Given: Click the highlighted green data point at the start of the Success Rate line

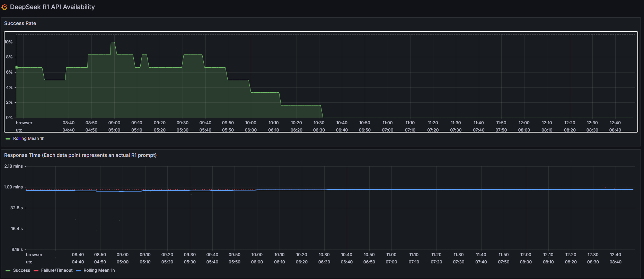Looking at the screenshot, I should [x=17, y=67].
